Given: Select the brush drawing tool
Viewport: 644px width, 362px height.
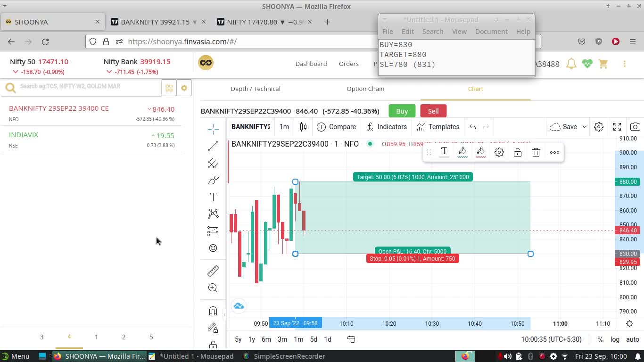Looking at the screenshot, I should [213, 181].
